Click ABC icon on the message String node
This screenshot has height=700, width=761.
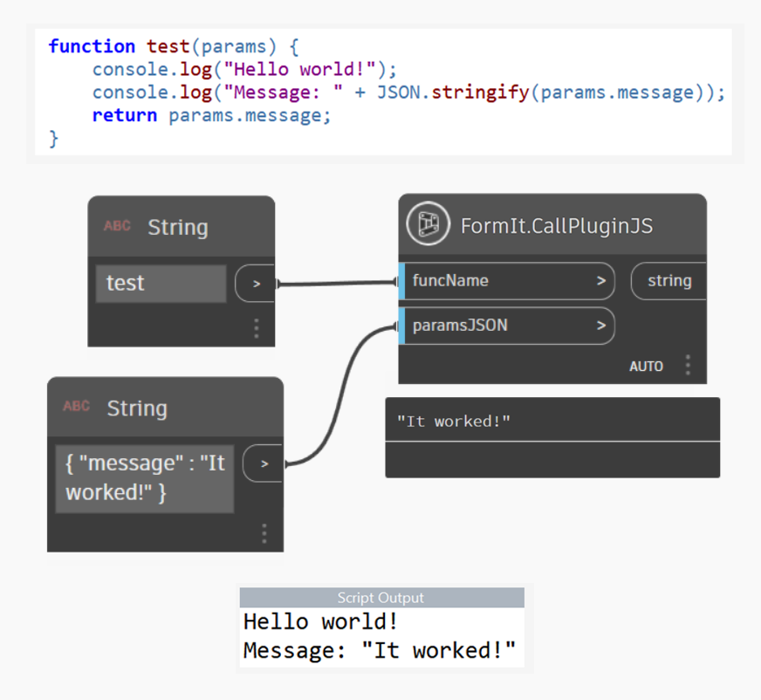click(76, 406)
